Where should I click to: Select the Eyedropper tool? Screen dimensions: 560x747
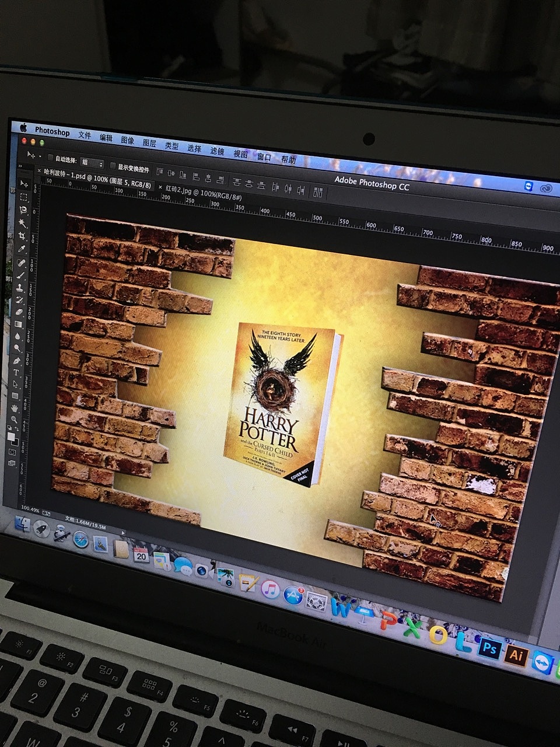pos(22,249)
